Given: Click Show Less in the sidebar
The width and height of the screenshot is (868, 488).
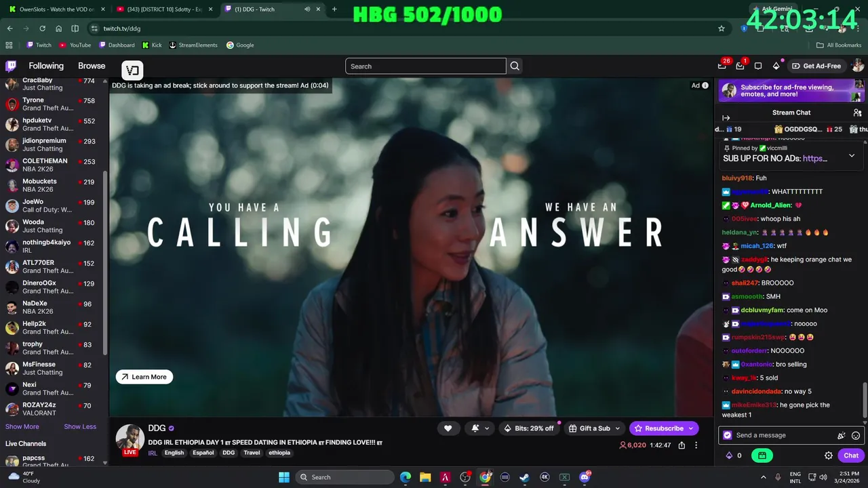Looking at the screenshot, I should [x=80, y=426].
